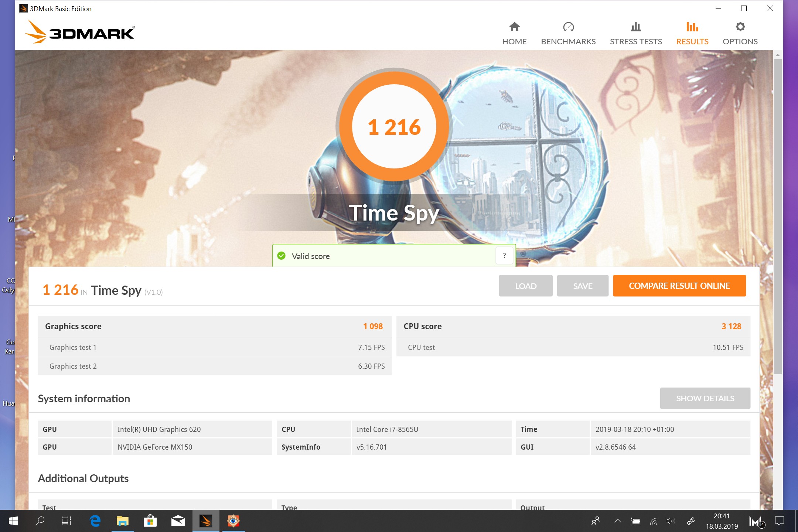Click the pen/ink workspace tray icon
Image resolution: width=798 pixels, height=532 pixels.
[x=690, y=521]
